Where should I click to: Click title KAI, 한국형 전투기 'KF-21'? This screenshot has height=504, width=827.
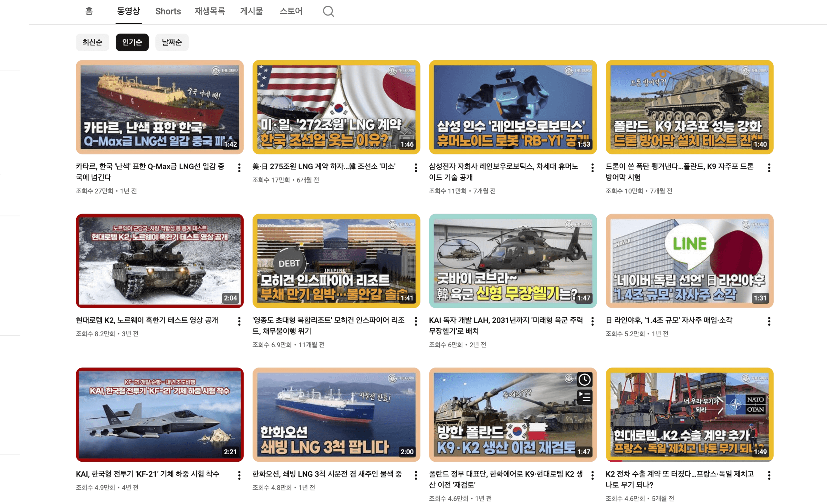coord(148,474)
